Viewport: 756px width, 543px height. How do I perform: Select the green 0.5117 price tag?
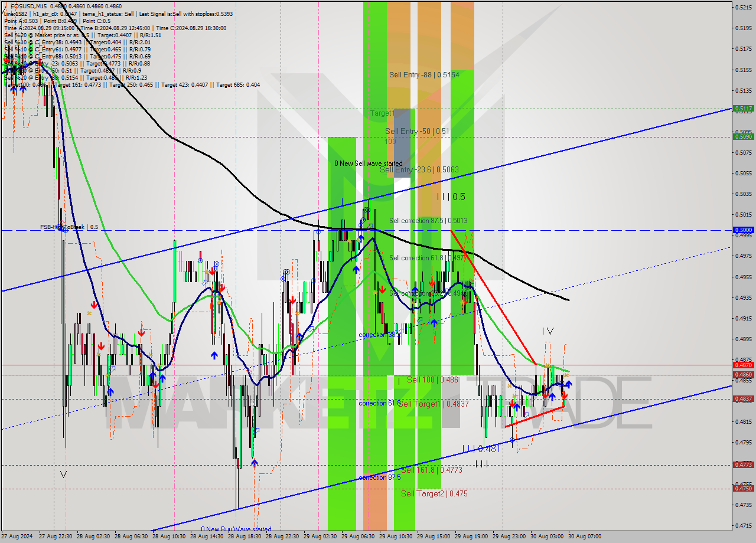pos(743,109)
